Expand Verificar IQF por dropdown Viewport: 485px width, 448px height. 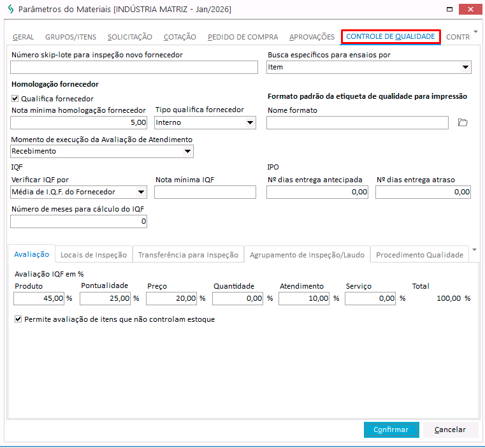click(x=141, y=192)
